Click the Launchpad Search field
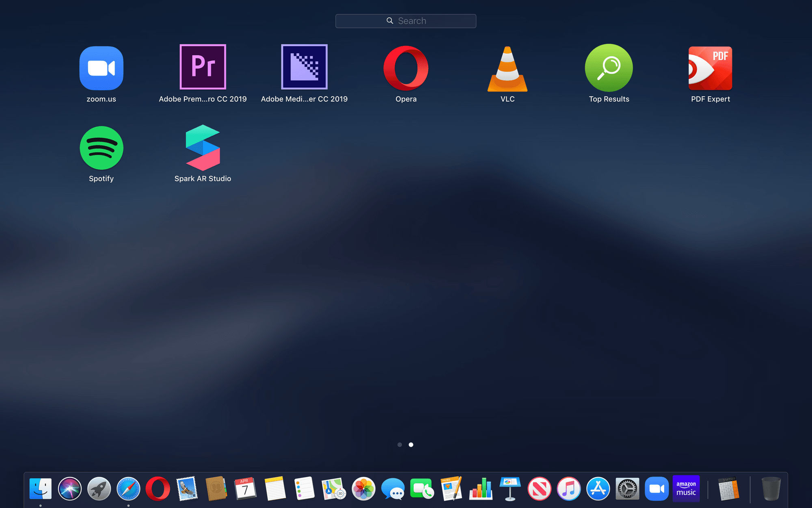This screenshot has height=508, width=812. click(x=406, y=21)
